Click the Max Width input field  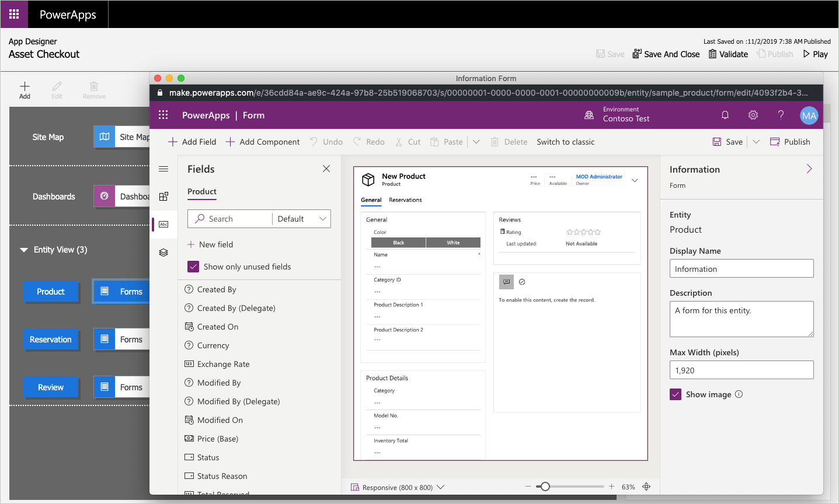741,370
